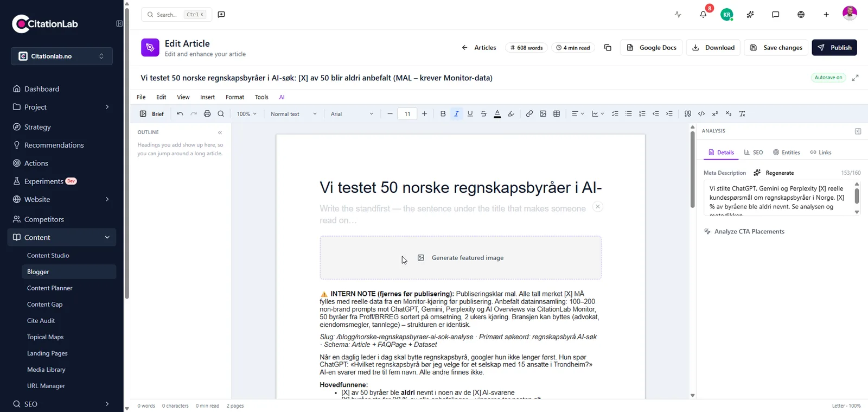The image size is (868, 412).
Task: Open the AI menu
Action: click(x=282, y=97)
